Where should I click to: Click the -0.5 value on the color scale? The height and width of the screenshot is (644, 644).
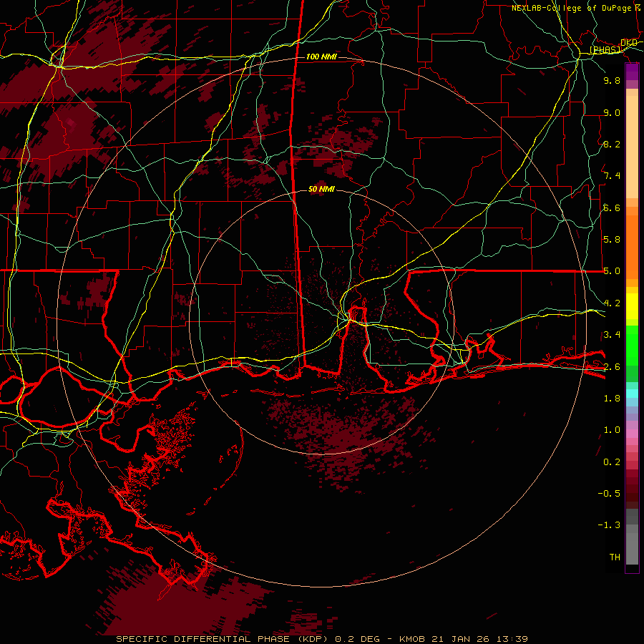[609, 494]
